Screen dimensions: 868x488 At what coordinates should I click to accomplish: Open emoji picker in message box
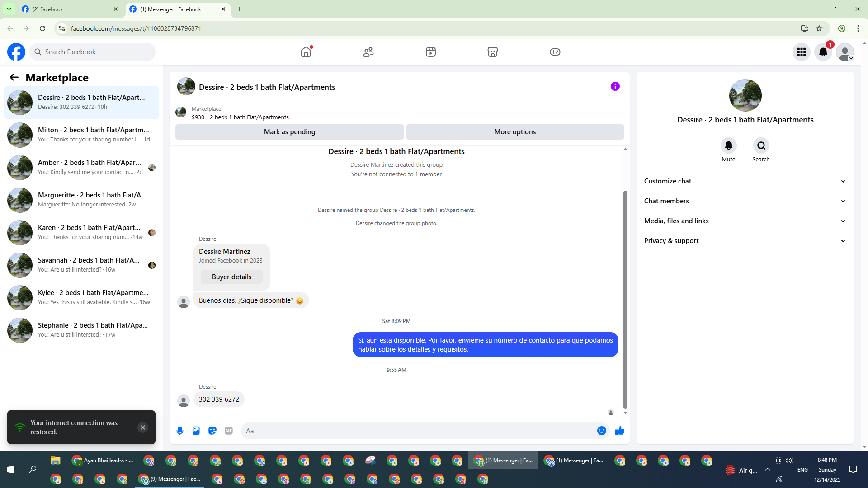(601, 431)
